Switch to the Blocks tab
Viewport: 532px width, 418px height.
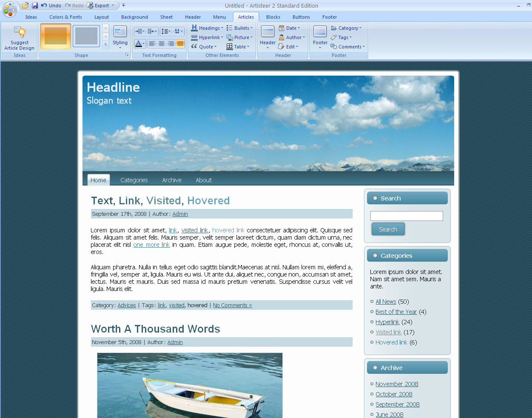click(273, 17)
